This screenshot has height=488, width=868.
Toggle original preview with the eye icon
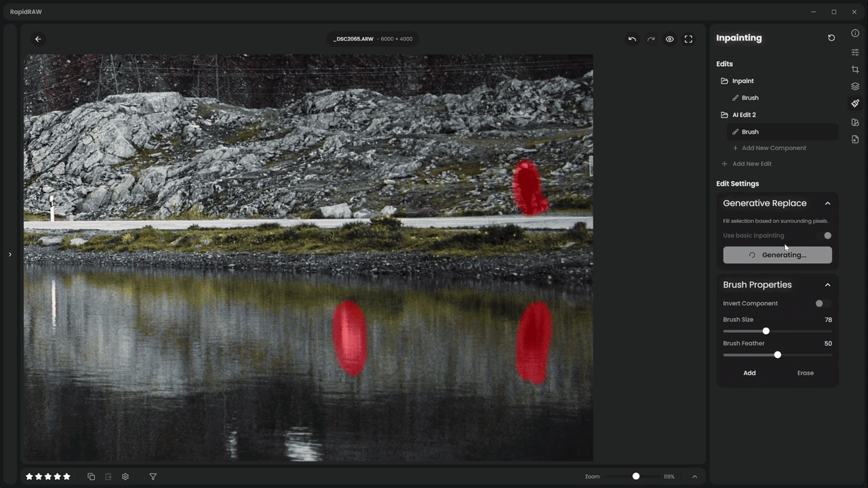click(669, 39)
